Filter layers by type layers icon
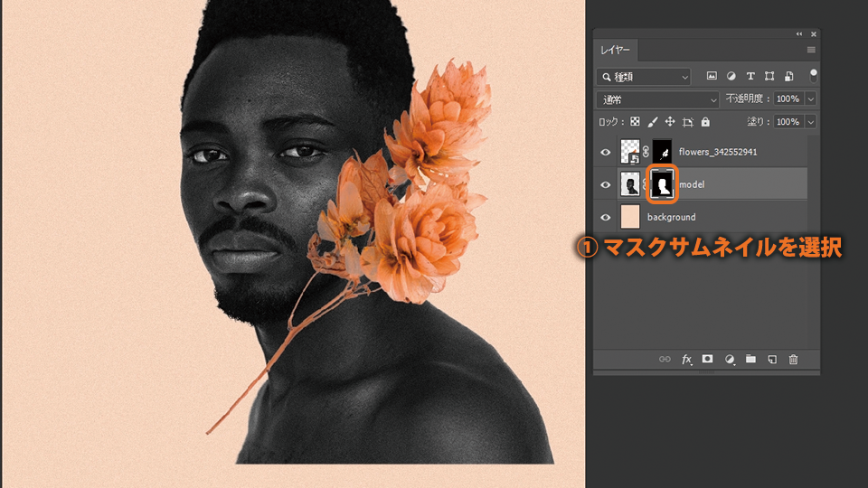Screen dimensions: 868x488 click(x=750, y=76)
